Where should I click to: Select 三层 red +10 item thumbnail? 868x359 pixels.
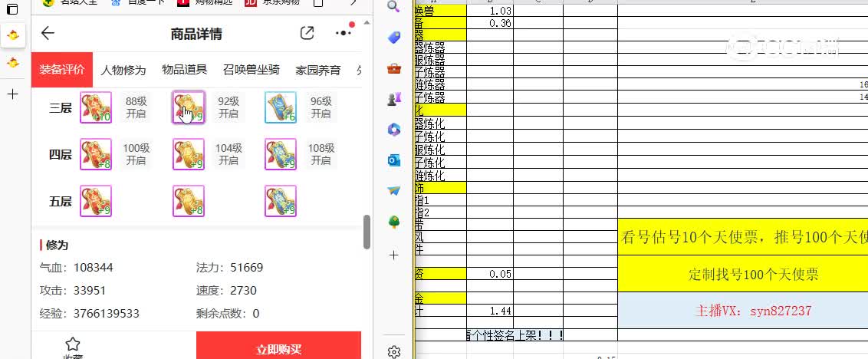click(x=96, y=107)
